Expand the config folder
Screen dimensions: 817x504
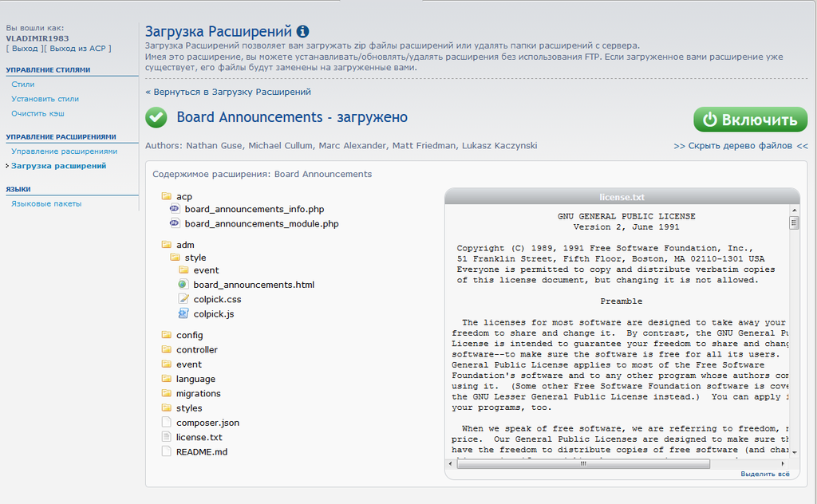click(x=189, y=335)
